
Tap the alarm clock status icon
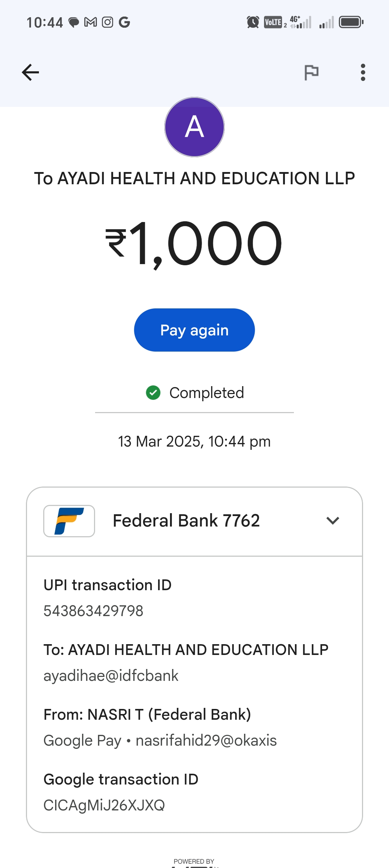pyautogui.click(x=253, y=22)
